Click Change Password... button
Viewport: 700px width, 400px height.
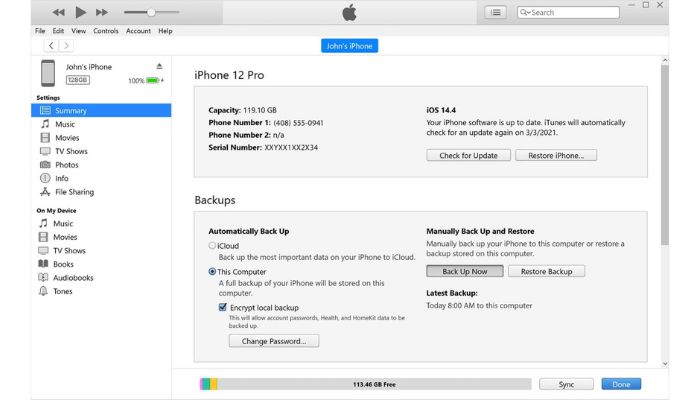pyautogui.click(x=274, y=341)
